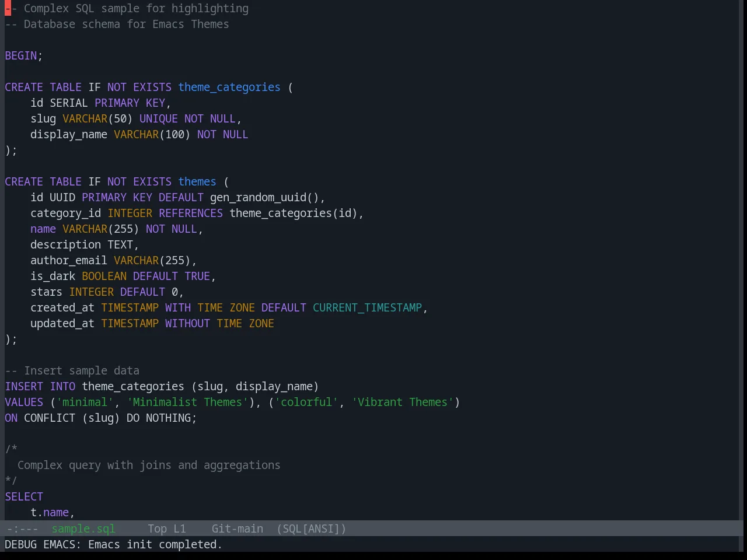Image resolution: width=747 pixels, height=560 pixels.
Task: Click created_at column name
Action: [62, 307]
